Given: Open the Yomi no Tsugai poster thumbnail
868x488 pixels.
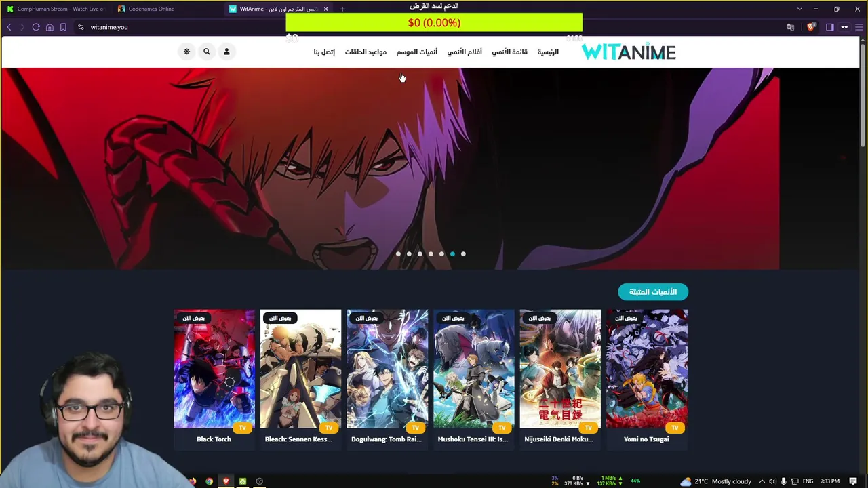Looking at the screenshot, I should point(646,369).
